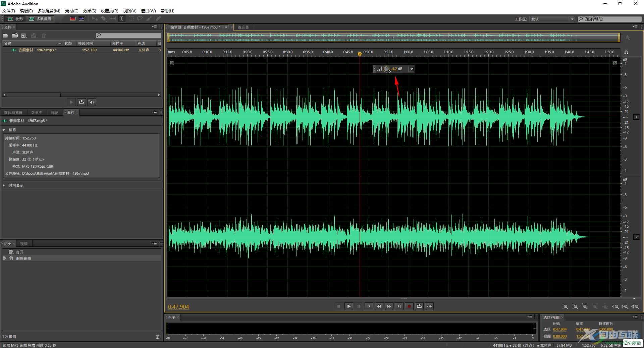Select the 音频素材 - 1967.mp3 file row
Viewport: 644px width, 348px height.
pyautogui.click(x=82, y=50)
